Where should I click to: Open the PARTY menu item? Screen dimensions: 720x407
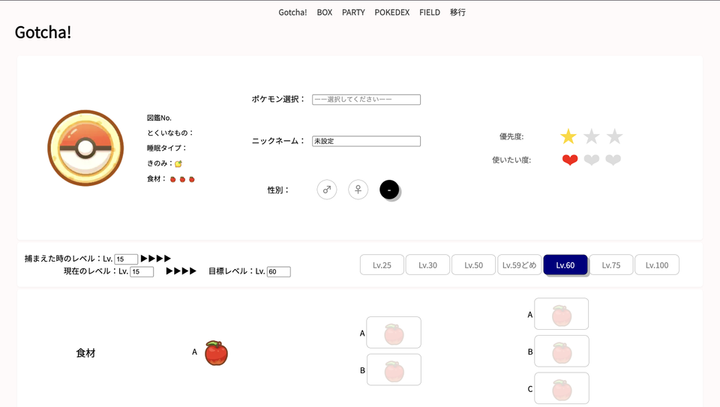(x=353, y=12)
